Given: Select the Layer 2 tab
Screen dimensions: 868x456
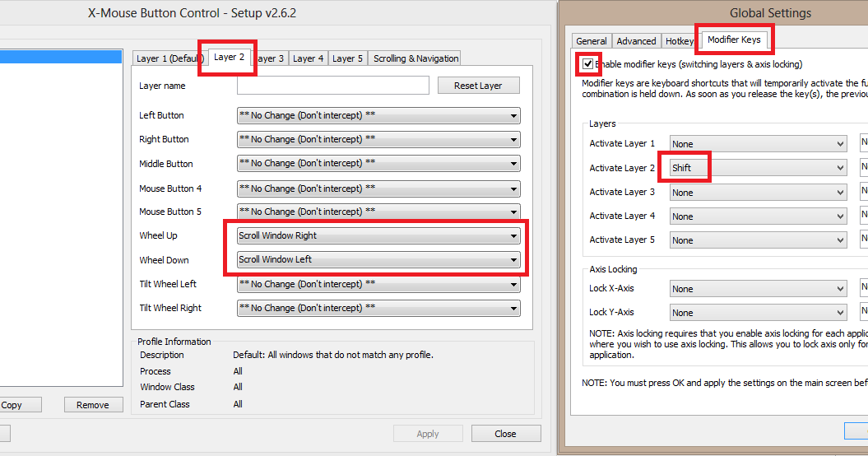Looking at the screenshot, I should 229,57.
